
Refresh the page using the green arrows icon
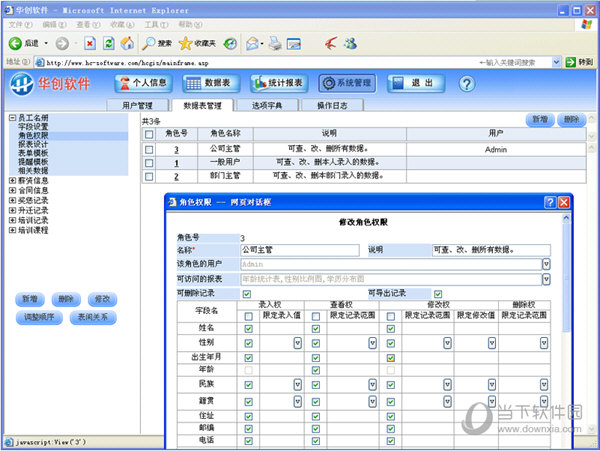109,43
